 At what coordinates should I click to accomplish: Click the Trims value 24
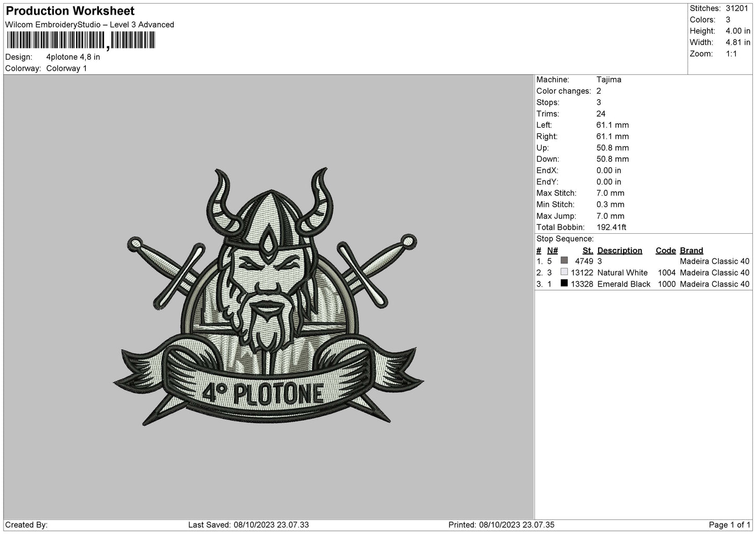601,114
